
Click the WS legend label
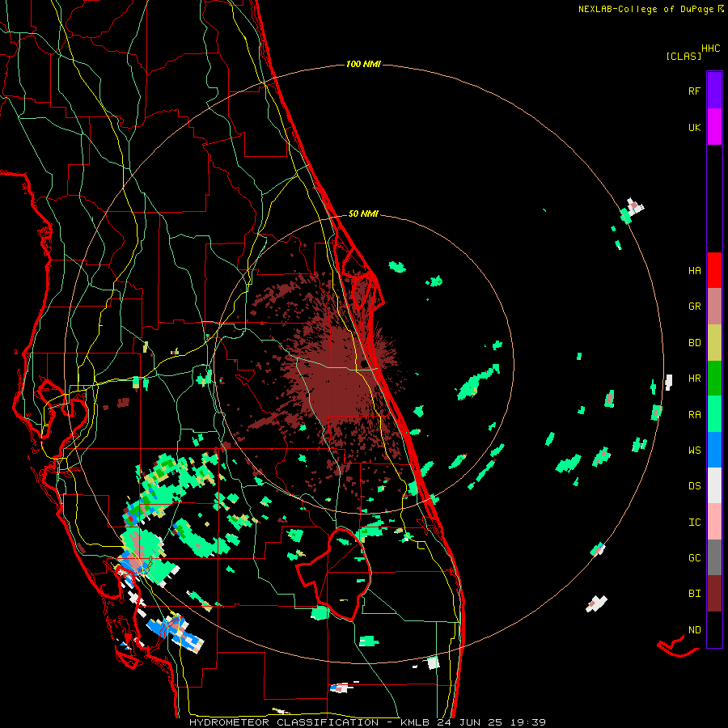[694, 450]
